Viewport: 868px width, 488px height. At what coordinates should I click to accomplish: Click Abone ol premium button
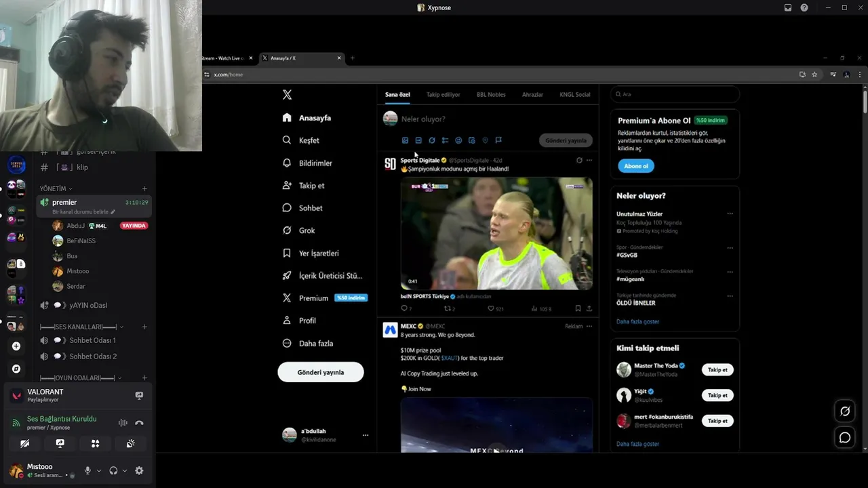(x=636, y=166)
